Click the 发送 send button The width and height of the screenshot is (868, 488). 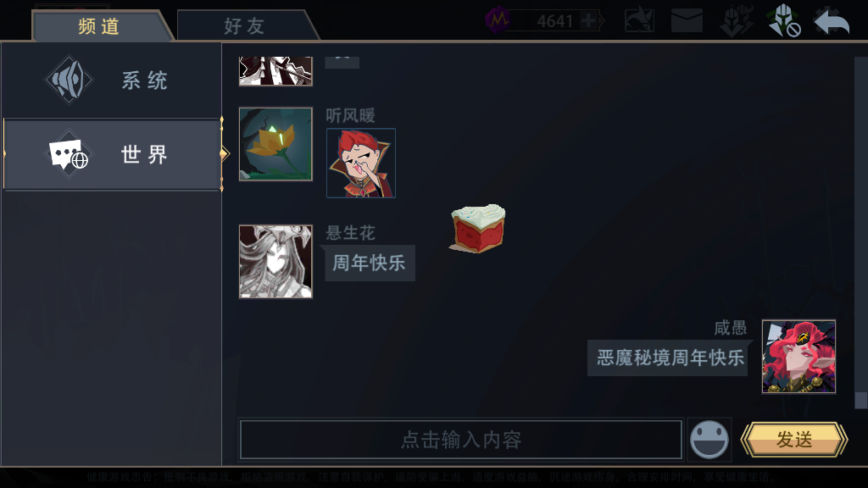(x=793, y=440)
